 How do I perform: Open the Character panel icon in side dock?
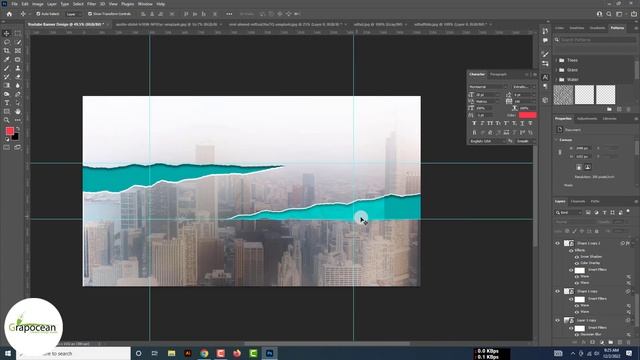(x=545, y=77)
